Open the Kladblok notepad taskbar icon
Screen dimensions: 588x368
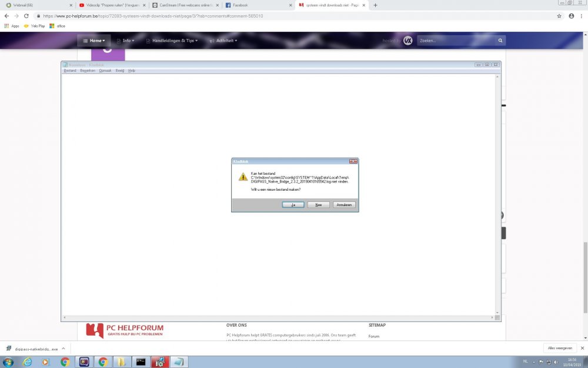tap(179, 362)
